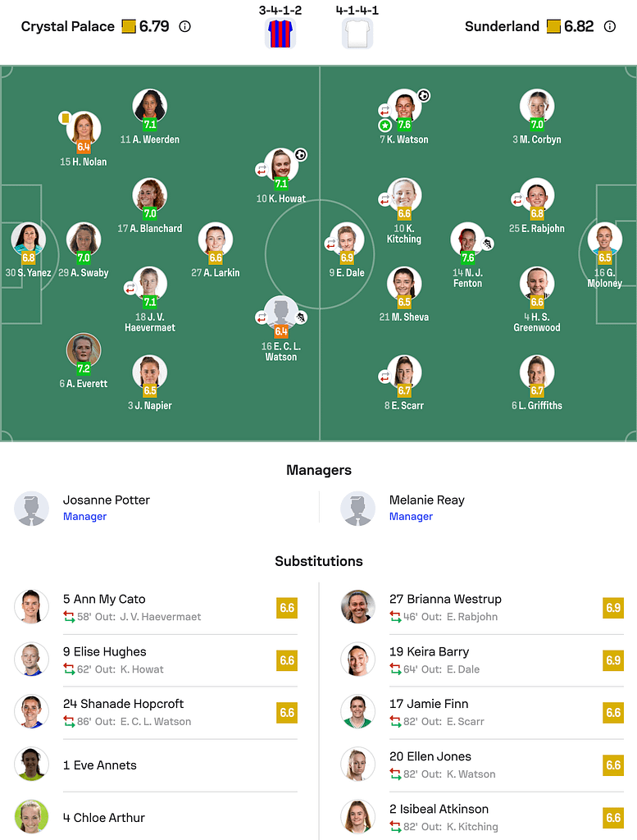Select the player-of-the-match star beside K. Watson

coord(384,126)
